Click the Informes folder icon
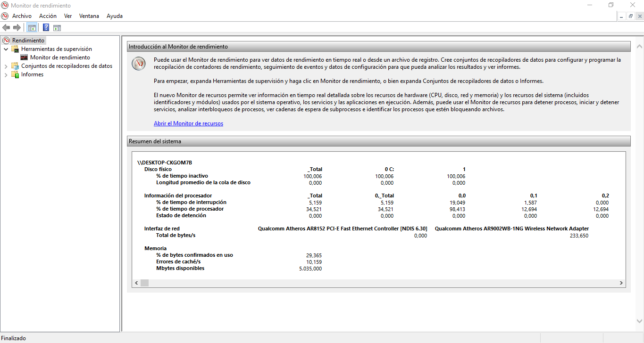This screenshot has height=343, width=644. click(15, 74)
